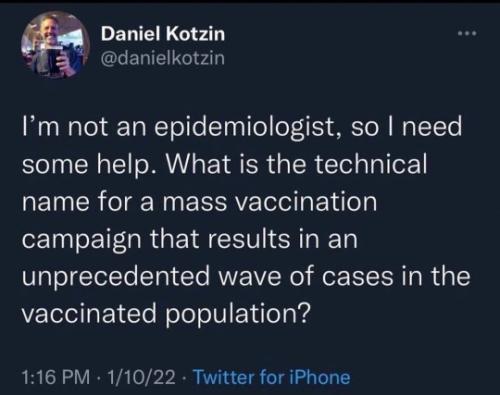Open the @danielkotzin handle link
Viewport: 500px width, 395px height.
163,58
